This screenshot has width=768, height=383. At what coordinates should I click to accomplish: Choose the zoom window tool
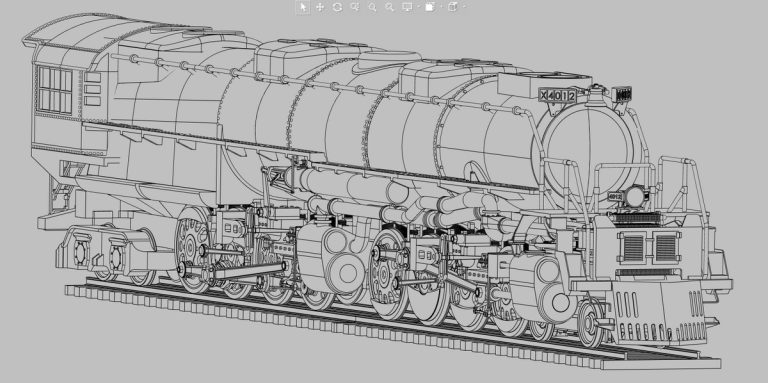coord(355,7)
